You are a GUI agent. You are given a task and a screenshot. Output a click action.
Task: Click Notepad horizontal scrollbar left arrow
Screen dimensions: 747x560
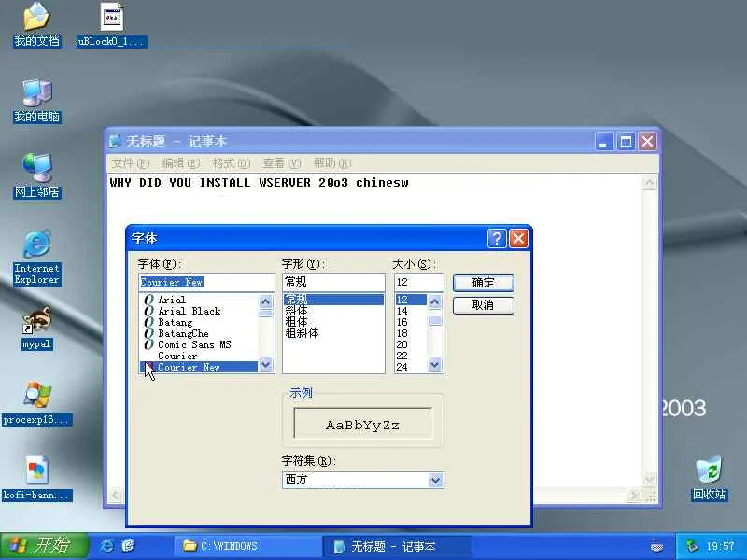[x=115, y=496]
